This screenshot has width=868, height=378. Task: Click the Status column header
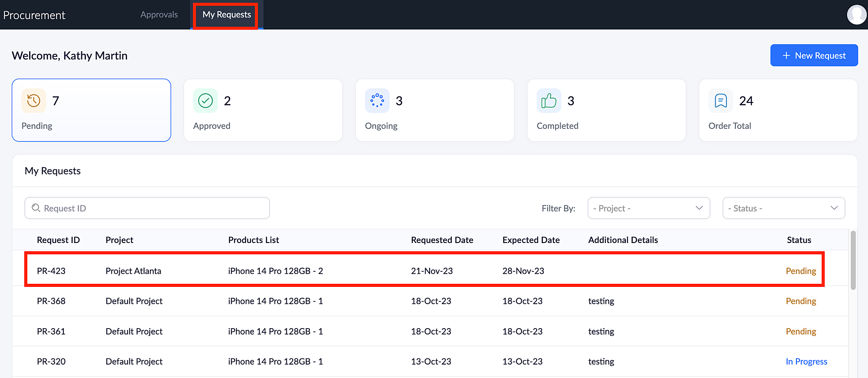point(799,240)
